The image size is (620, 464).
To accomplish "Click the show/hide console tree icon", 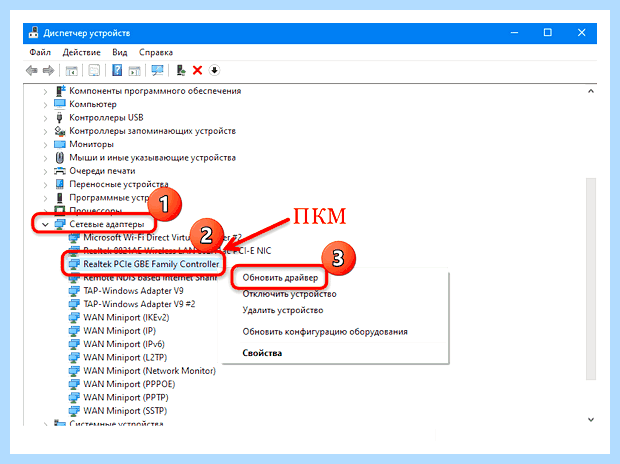I will click(71, 70).
